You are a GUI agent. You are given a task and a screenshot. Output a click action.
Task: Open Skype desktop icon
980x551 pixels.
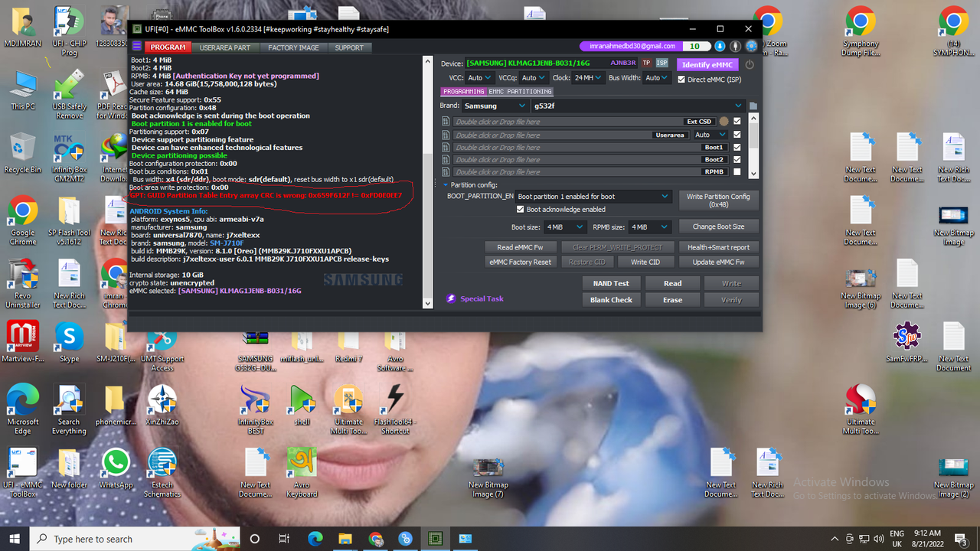[69, 342]
